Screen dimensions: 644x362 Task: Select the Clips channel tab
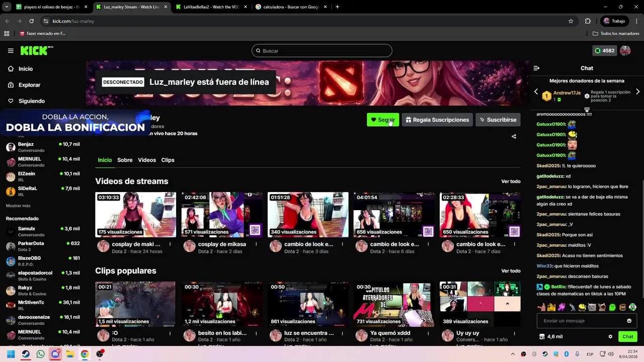click(168, 160)
